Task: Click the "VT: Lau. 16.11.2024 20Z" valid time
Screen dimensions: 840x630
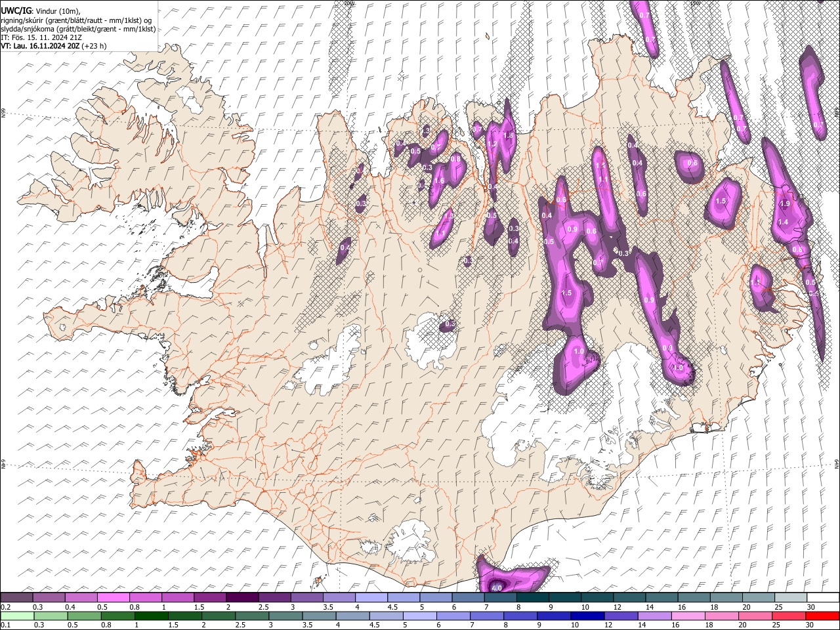Action: pyautogui.click(x=40, y=46)
